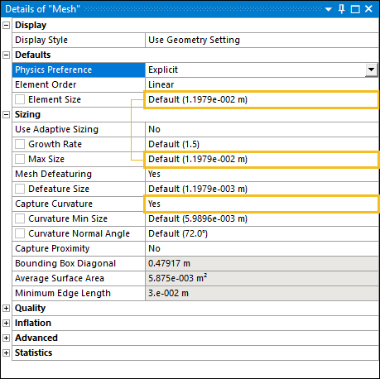
Task: Expand the Advanced section
Action: (x=6, y=338)
